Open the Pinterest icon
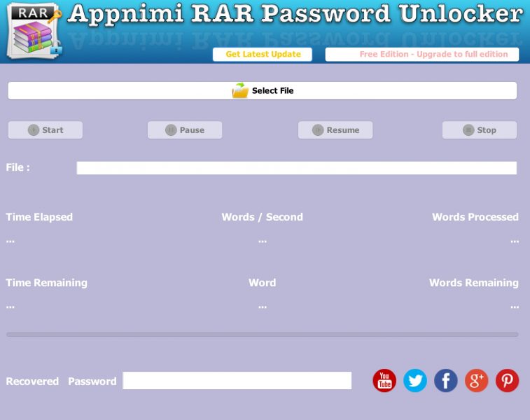This screenshot has width=530, height=420. [x=508, y=381]
